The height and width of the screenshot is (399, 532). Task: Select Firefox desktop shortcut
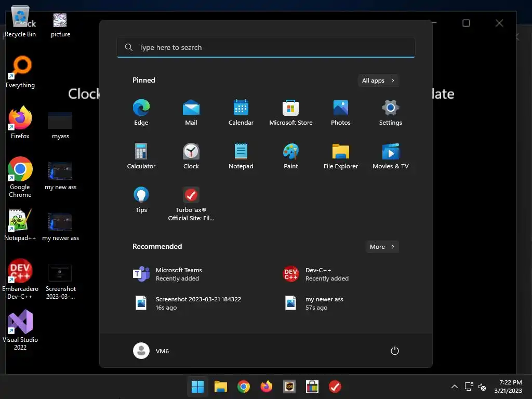(x=20, y=123)
